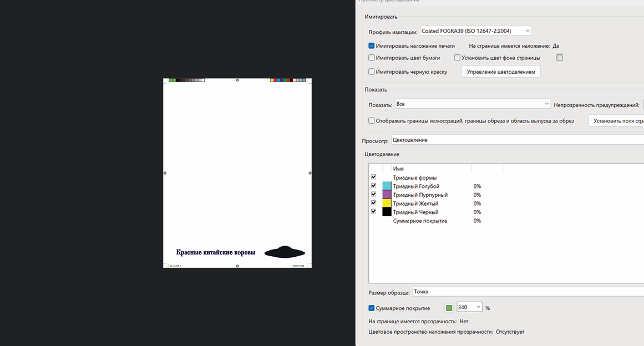This screenshot has height=346, width=644.
Task: Click the magenta swatch of Триадный Пурпурный
Action: (x=387, y=195)
